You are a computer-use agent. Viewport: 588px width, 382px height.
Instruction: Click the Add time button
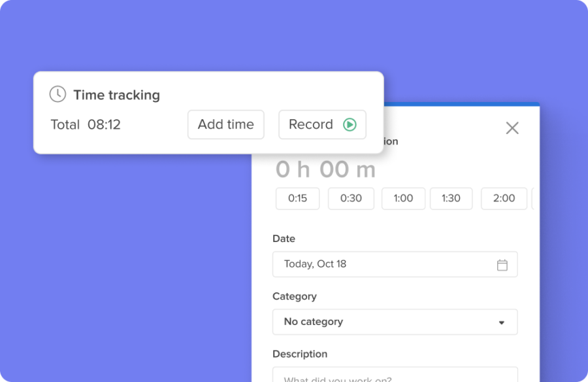225,124
